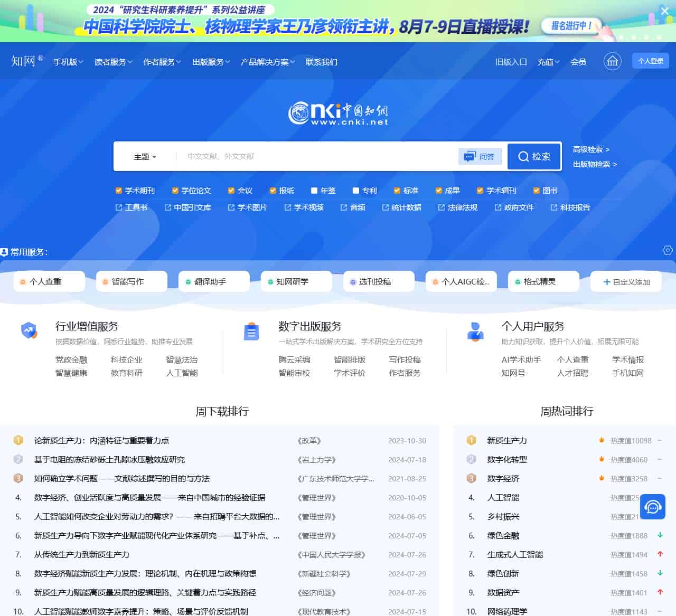Open article 论新质生产力：内涵特征与重要着力点
The height and width of the screenshot is (616, 676).
pos(101,440)
